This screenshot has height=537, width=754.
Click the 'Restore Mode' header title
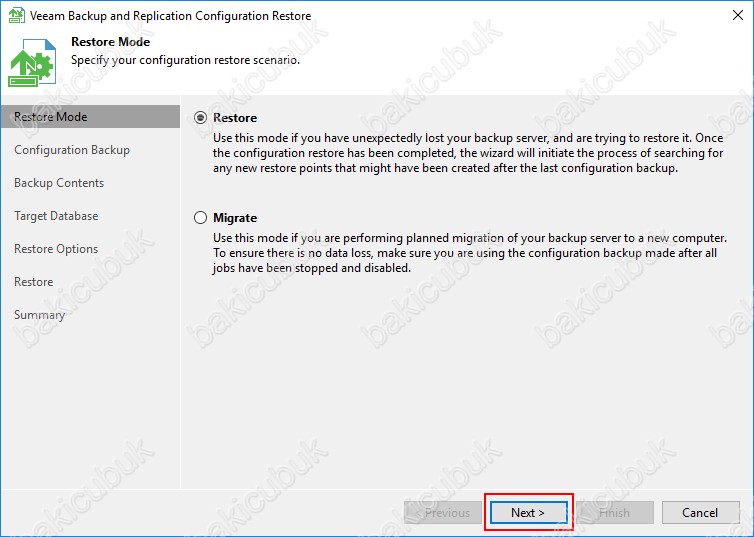111,42
